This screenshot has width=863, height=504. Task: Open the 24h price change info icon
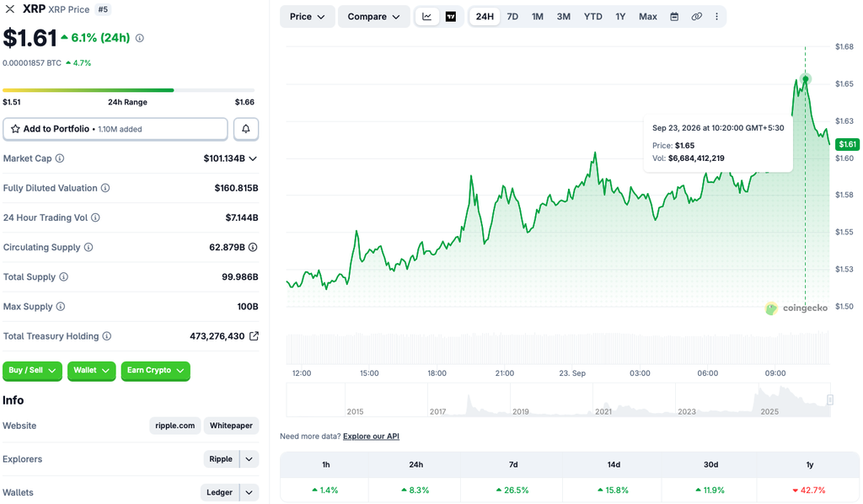(x=140, y=38)
